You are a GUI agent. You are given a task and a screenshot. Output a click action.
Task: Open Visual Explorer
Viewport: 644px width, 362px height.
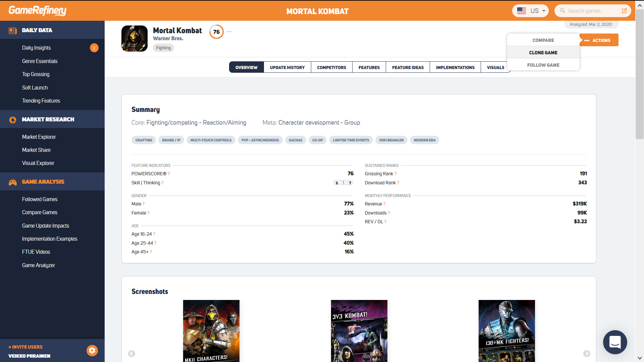(x=38, y=163)
